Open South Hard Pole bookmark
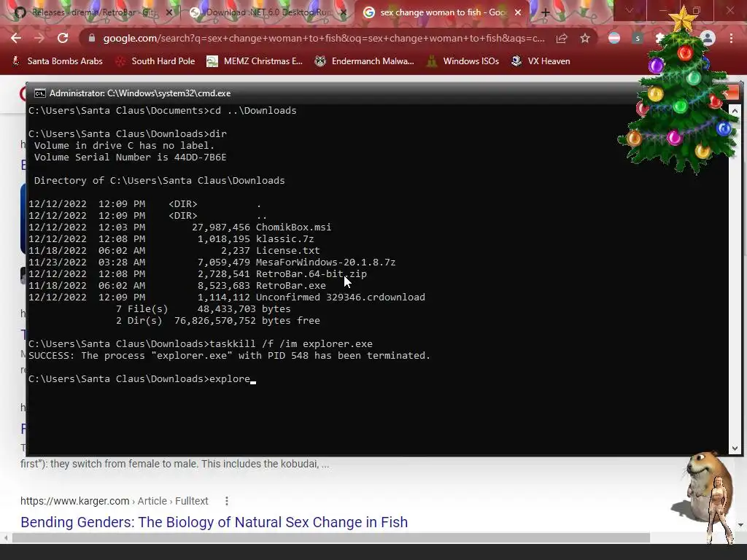The image size is (747, 560). point(156,61)
